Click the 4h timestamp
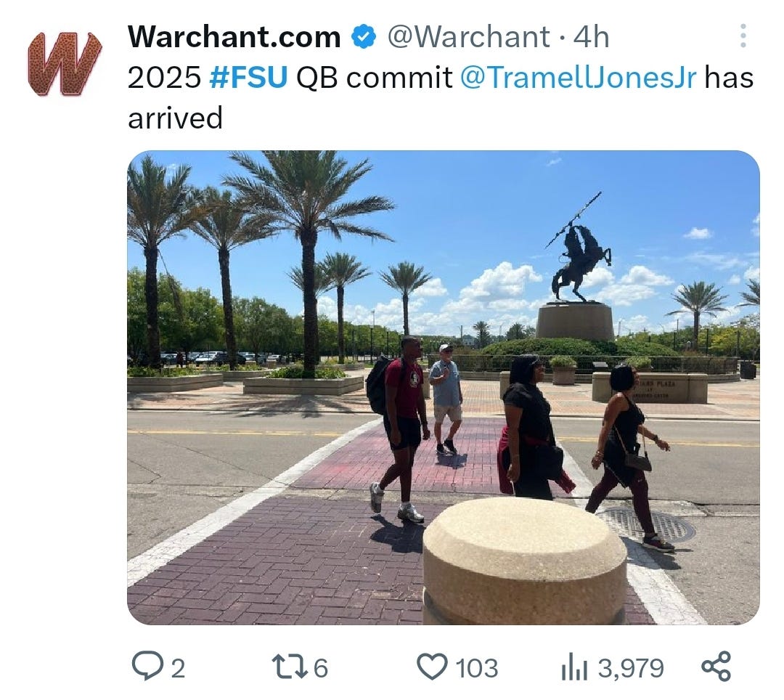Viewport: 784px width, 700px height. 591,37
